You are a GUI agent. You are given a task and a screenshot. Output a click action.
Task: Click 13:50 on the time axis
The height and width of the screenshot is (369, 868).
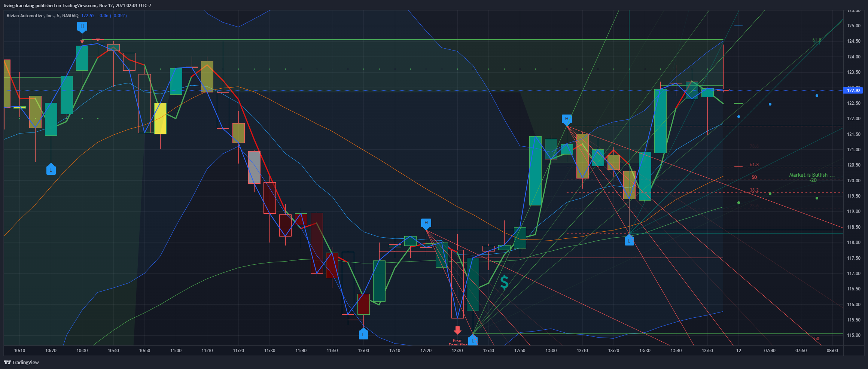(707, 351)
